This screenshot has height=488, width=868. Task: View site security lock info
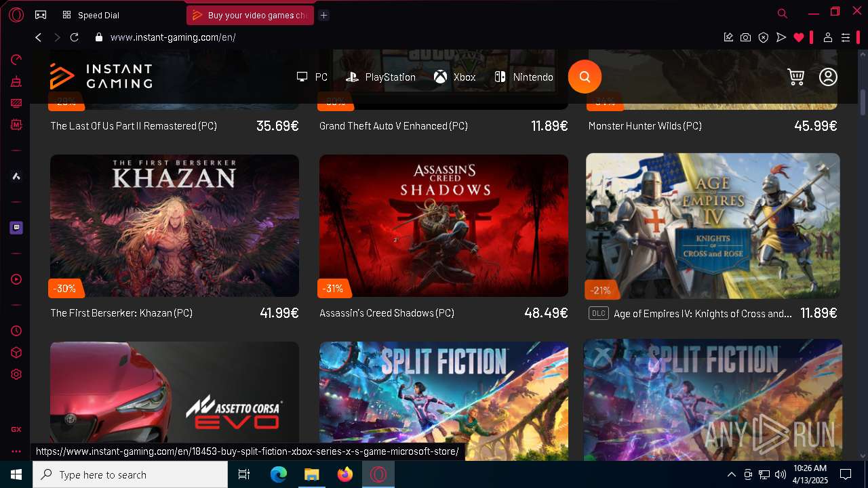(99, 38)
